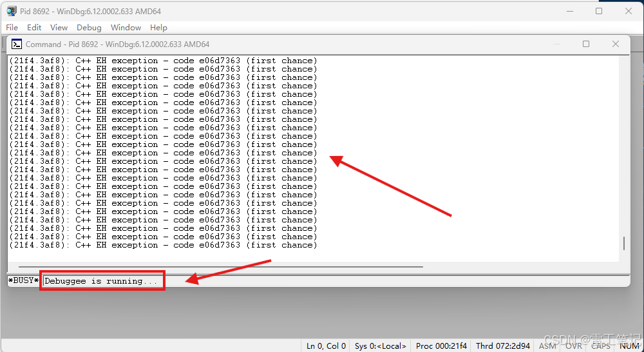This screenshot has width=644, height=352.
Task: Open the Edit menu
Action: [34, 28]
